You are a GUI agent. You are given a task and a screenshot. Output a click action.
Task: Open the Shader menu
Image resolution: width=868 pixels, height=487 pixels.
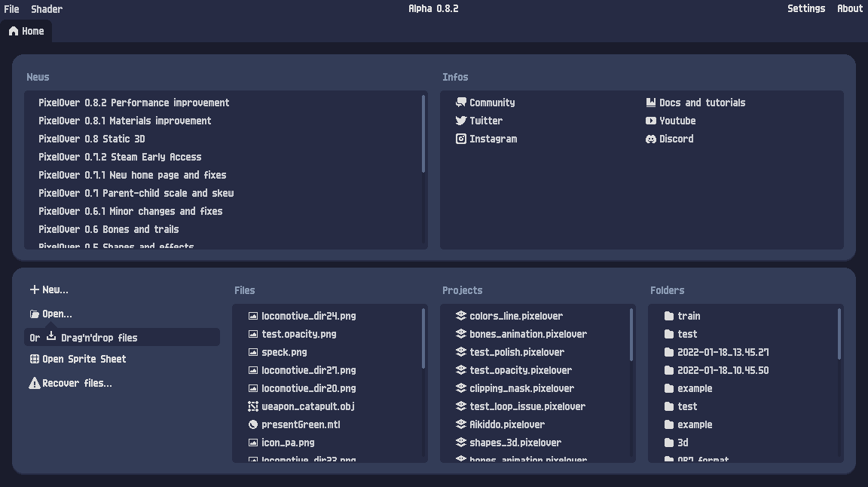tap(47, 9)
